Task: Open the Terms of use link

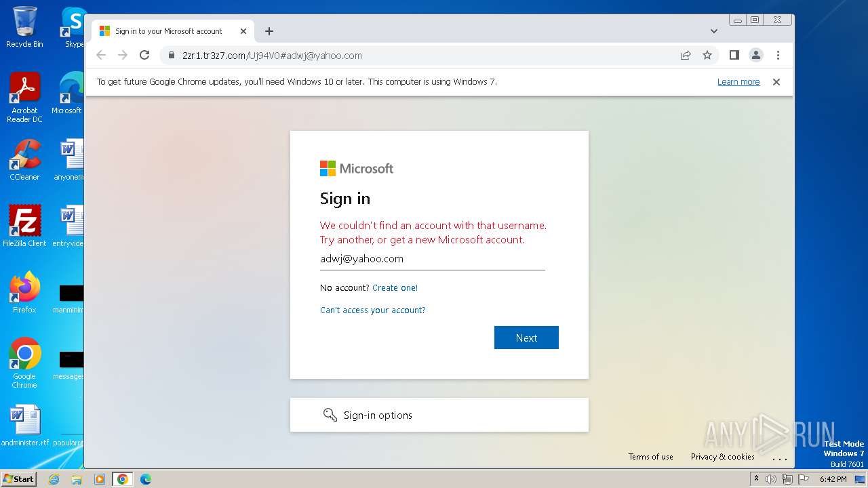Action: tap(651, 457)
